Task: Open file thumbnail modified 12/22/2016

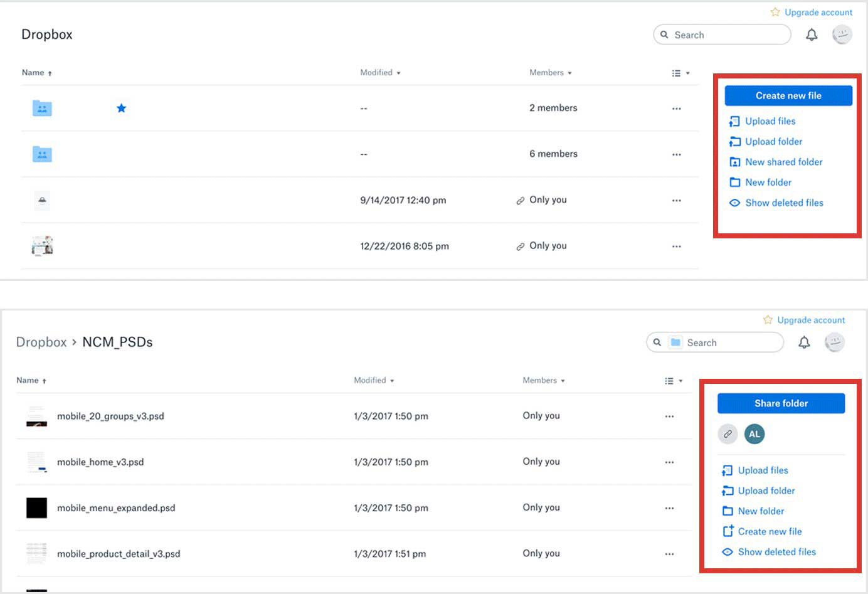Action: (x=42, y=246)
